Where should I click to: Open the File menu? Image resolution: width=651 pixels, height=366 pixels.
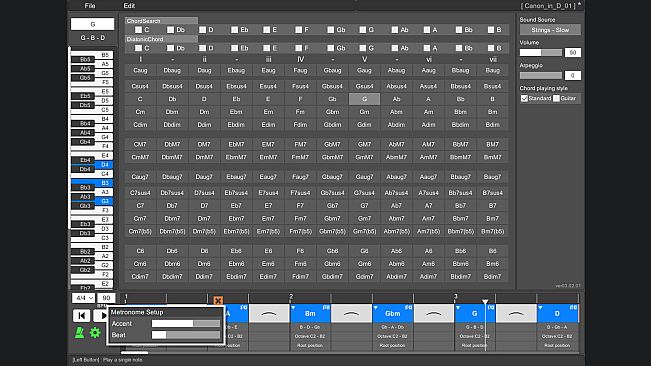(x=90, y=6)
